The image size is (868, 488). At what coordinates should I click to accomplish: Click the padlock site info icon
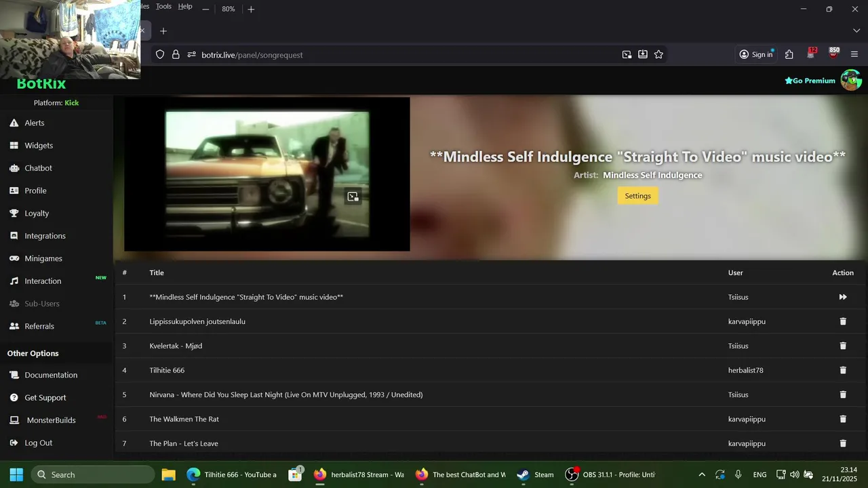pyautogui.click(x=176, y=54)
